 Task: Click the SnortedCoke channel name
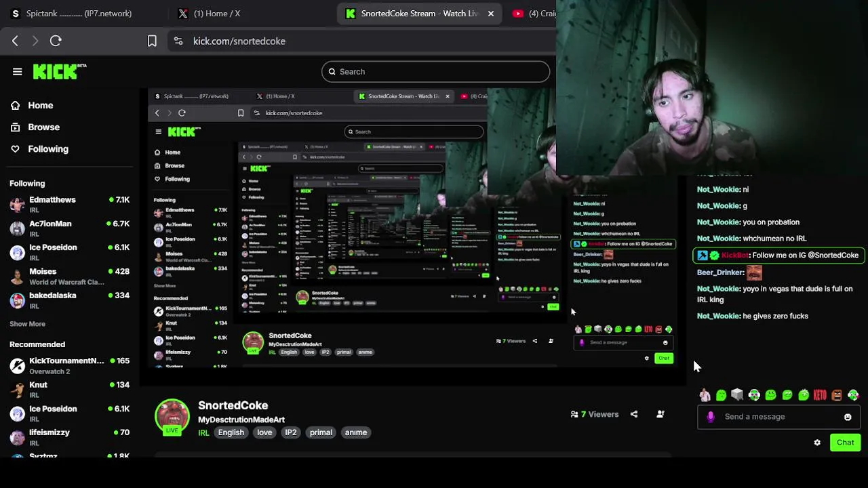(x=233, y=405)
